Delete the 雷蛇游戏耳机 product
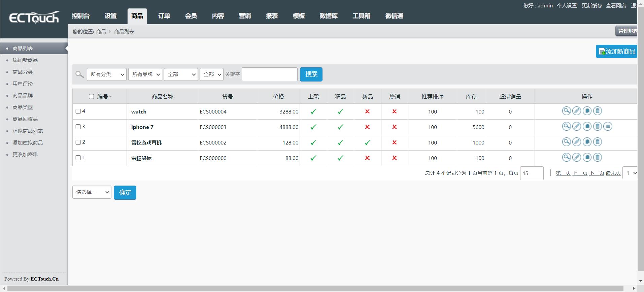This screenshot has width=644, height=292. pyautogui.click(x=598, y=142)
